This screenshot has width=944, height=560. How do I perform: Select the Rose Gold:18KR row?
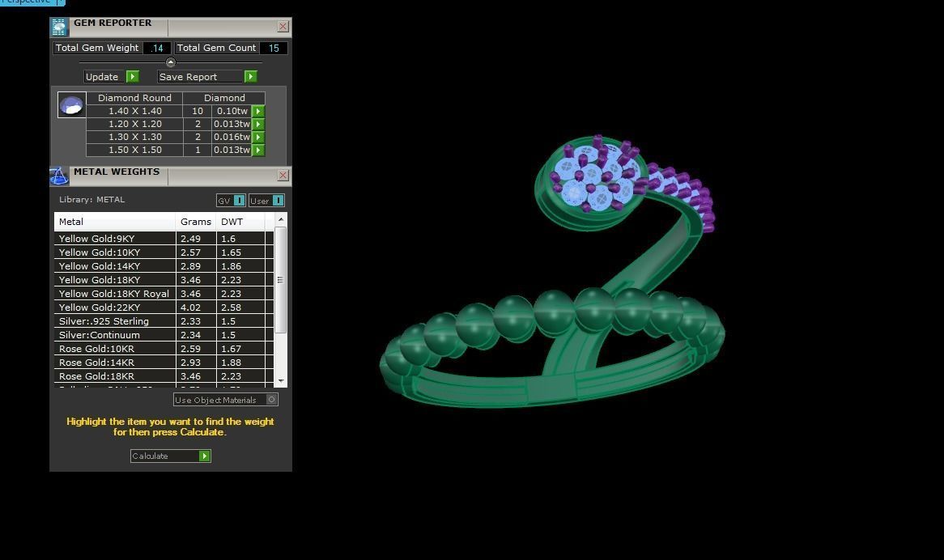coord(164,376)
